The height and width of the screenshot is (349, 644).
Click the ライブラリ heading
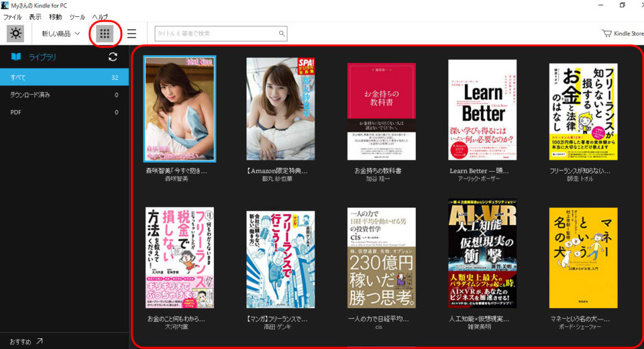tap(42, 57)
